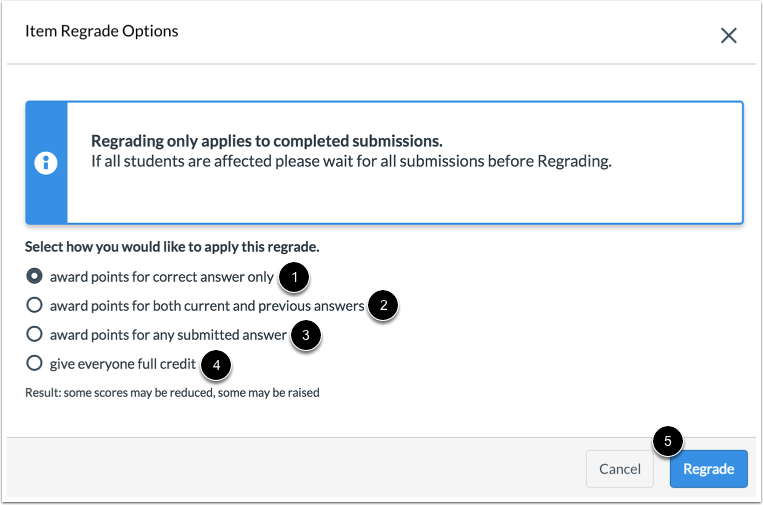The image size is (763, 505).
Task: Click the 'If all students are affected' sentence
Action: pyautogui.click(x=350, y=161)
